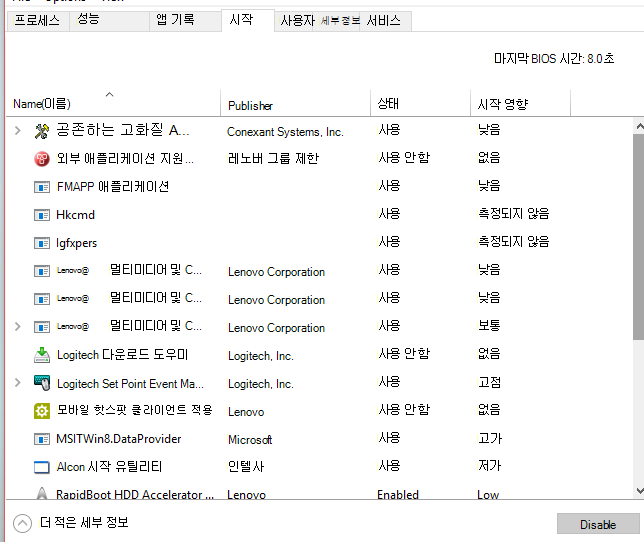Click the Hkcmd entry's program icon
The width and height of the screenshot is (644, 542).
tap(41, 215)
